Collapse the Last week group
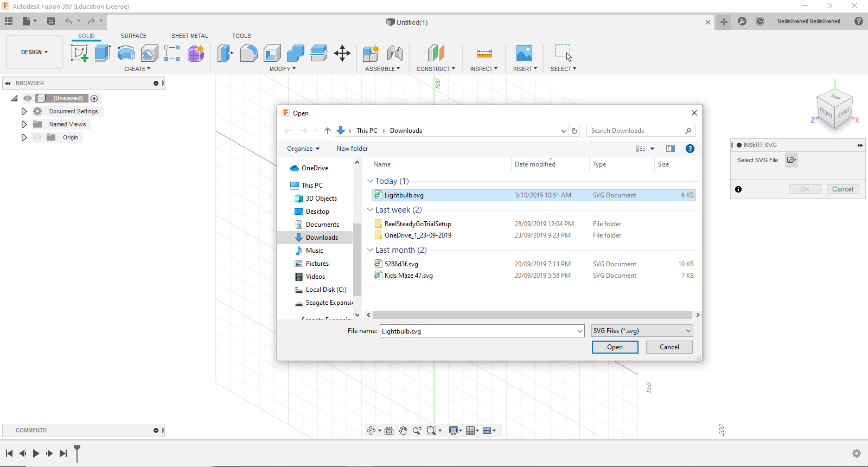The height and width of the screenshot is (467, 868). pos(370,210)
